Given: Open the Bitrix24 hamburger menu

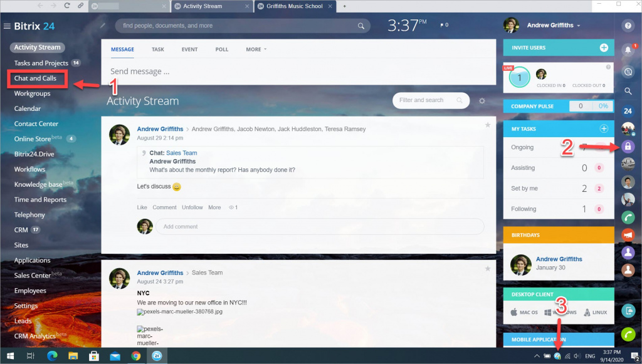Looking at the screenshot, I should (7, 26).
